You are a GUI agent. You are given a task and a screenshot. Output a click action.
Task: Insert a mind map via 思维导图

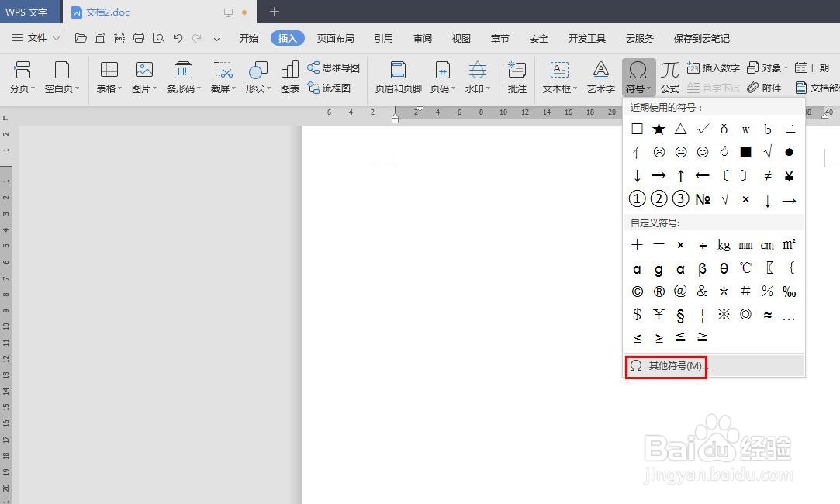coord(334,67)
